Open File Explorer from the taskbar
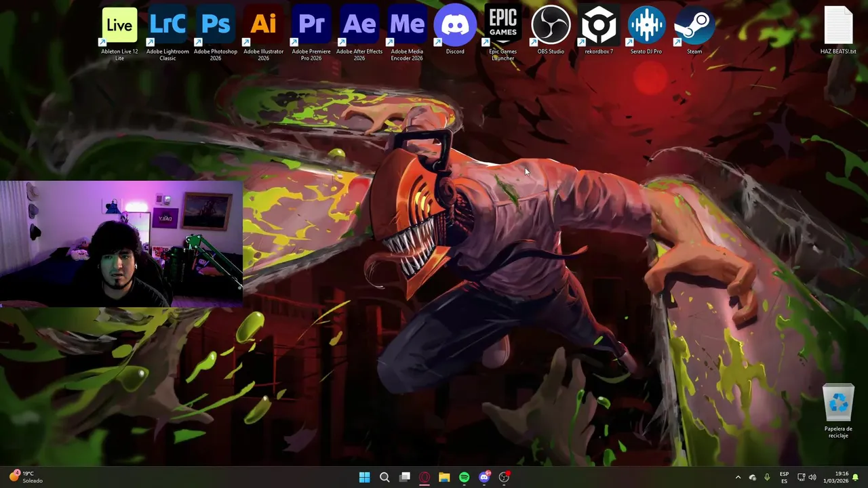This screenshot has width=868, height=488. coord(444,477)
